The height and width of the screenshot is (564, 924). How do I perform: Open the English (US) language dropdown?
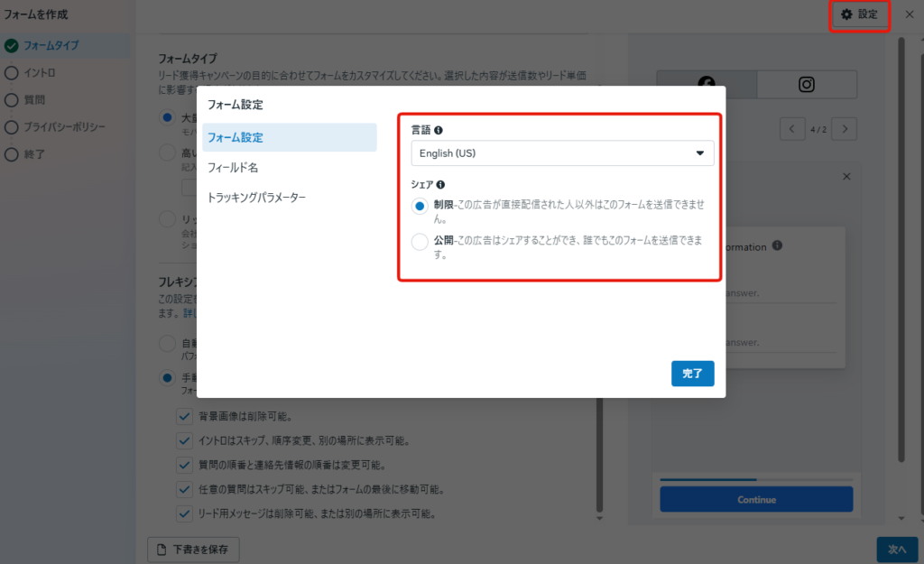pos(562,153)
